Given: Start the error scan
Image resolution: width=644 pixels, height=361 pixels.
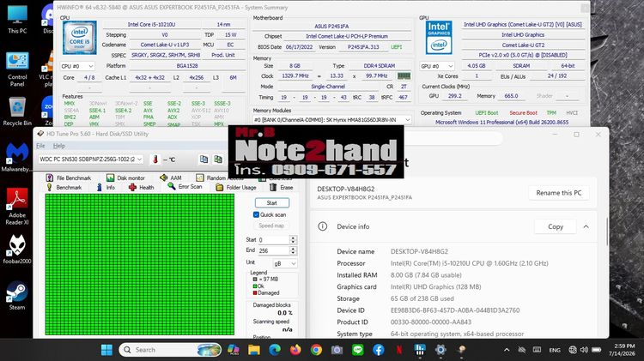Looking at the screenshot, I should [272, 203].
